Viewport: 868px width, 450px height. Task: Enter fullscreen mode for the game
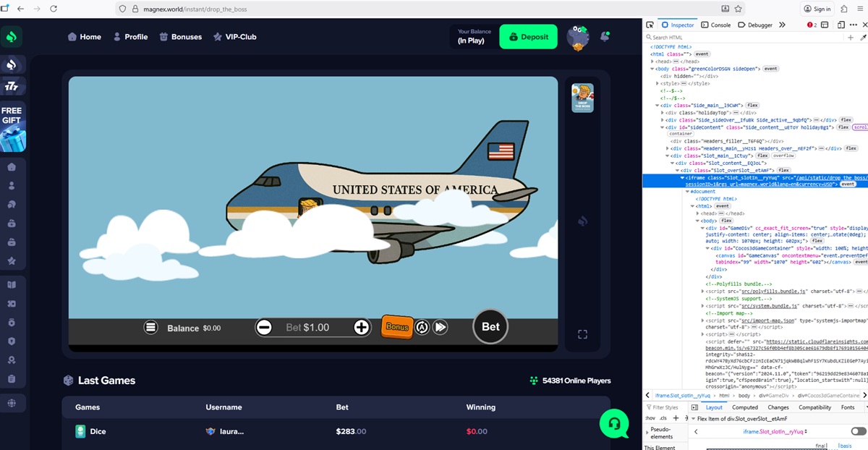tap(582, 334)
